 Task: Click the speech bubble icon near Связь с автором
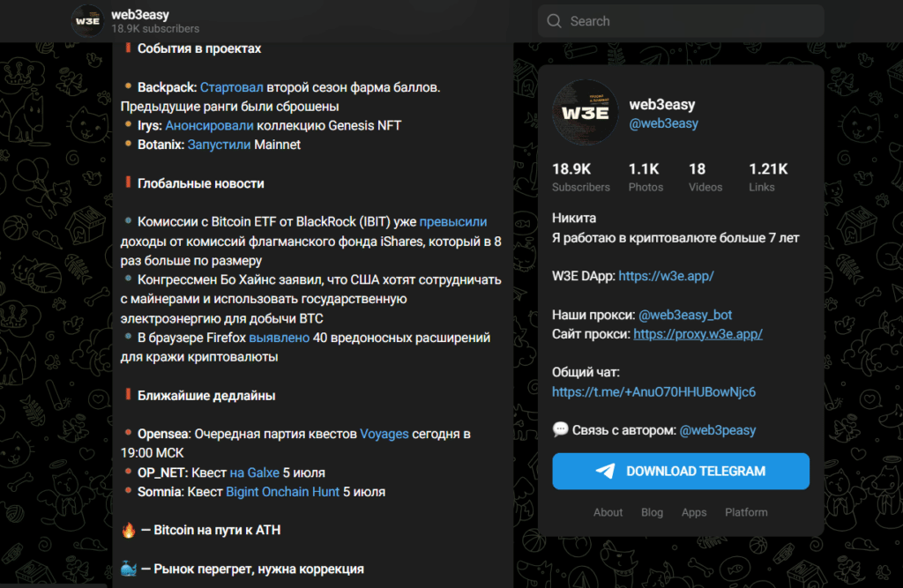click(560, 429)
